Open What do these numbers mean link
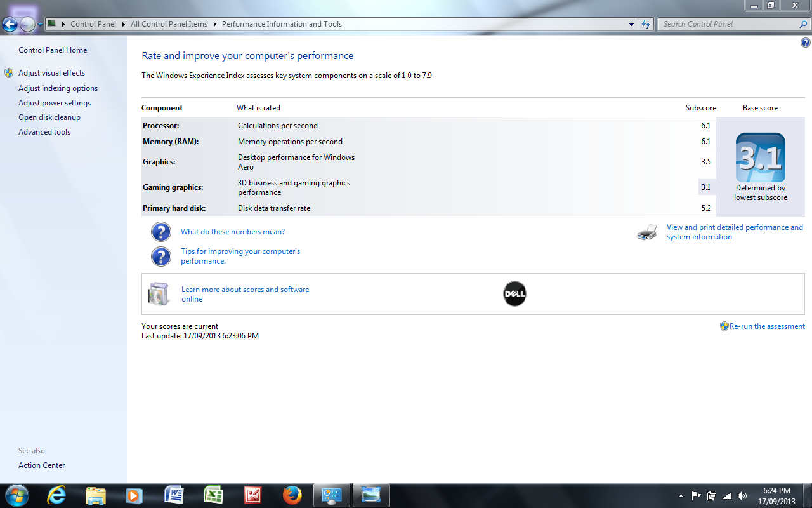This screenshot has height=508, width=812. pyautogui.click(x=233, y=232)
